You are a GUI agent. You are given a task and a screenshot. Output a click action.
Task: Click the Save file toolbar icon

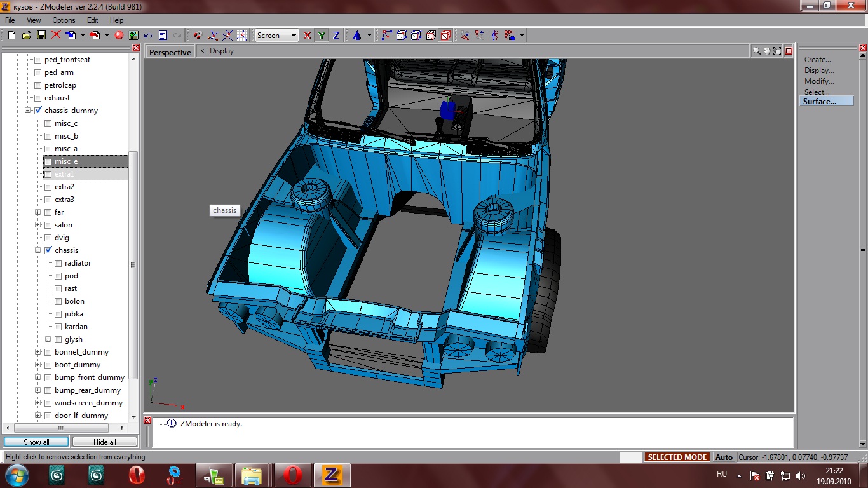click(41, 36)
